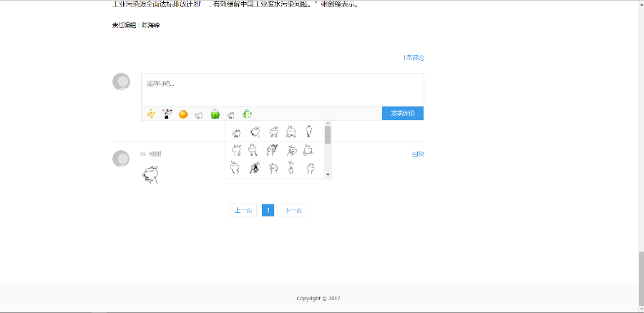Reply to the zs comment via 回复

418,154
